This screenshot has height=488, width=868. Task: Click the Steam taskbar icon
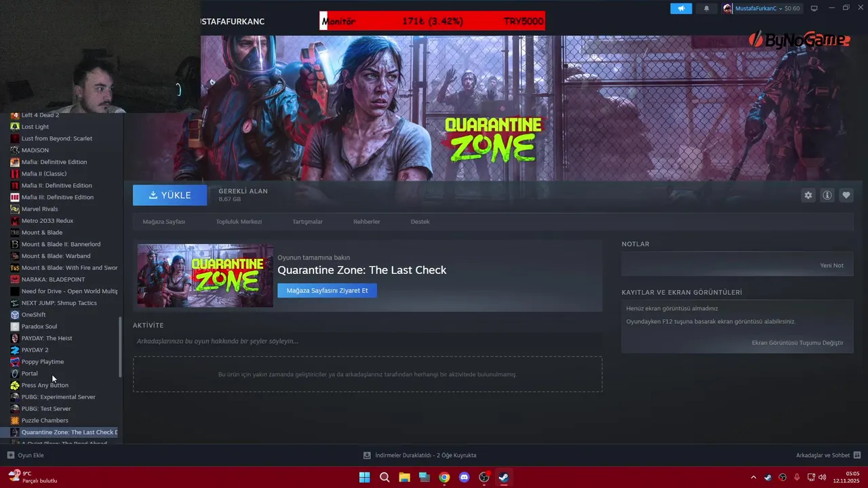504,477
